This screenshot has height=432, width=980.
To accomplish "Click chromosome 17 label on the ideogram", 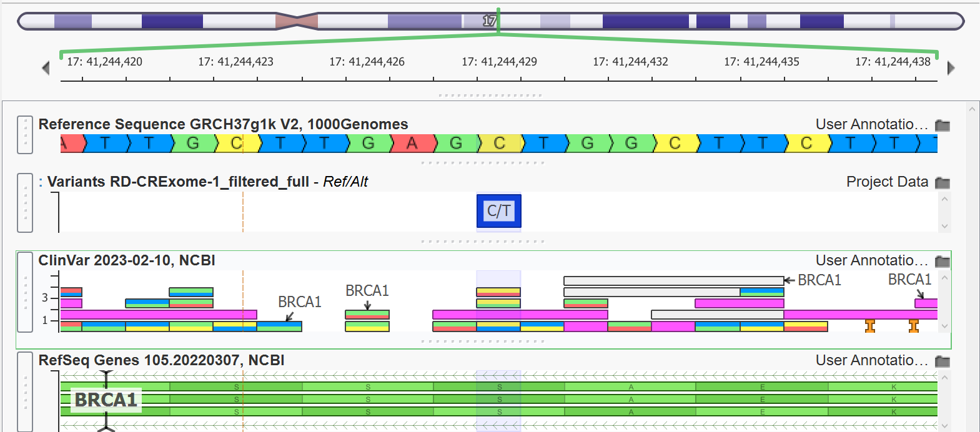I will tap(489, 21).
